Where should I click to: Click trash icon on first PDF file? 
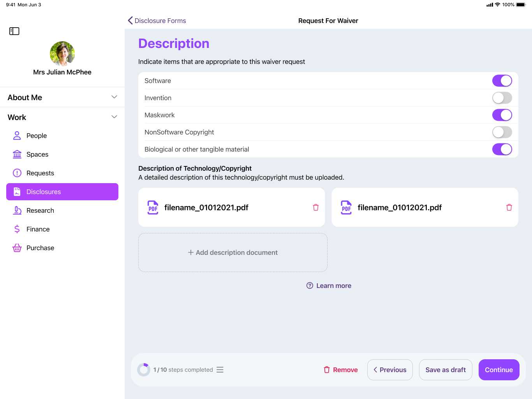(315, 207)
